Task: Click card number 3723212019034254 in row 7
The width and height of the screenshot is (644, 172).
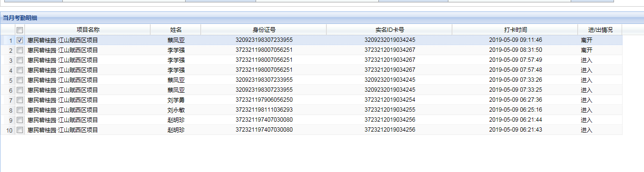Action: (x=390, y=100)
